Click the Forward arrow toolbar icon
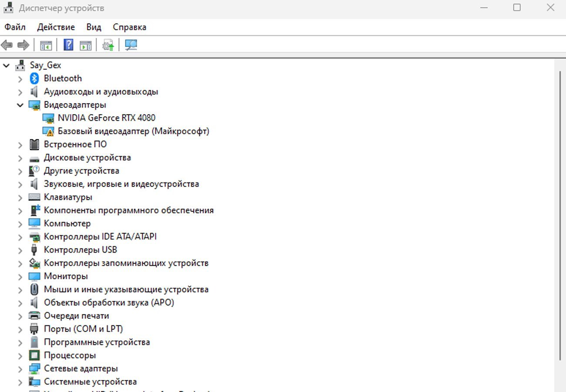The height and width of the screenshot is (392, 566). pyautogui.click(x=23, y=45)
